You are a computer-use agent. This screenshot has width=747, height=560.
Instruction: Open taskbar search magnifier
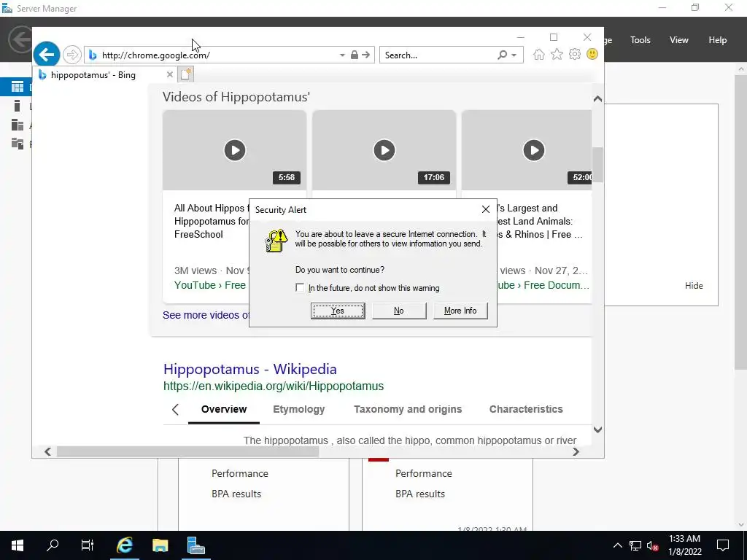[x=53, y=545]
